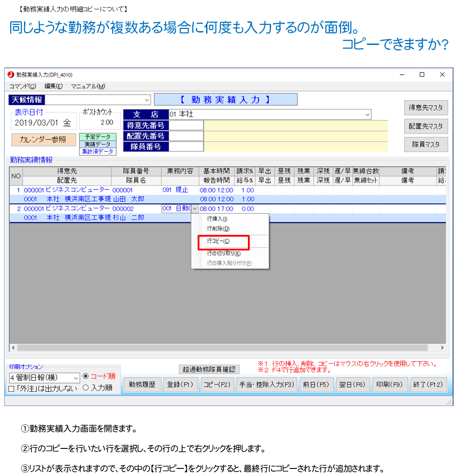This screenshot has height=476, width=458.
Task: Select 行コピー(C) from context menu
Action: [x=219, y=241]
